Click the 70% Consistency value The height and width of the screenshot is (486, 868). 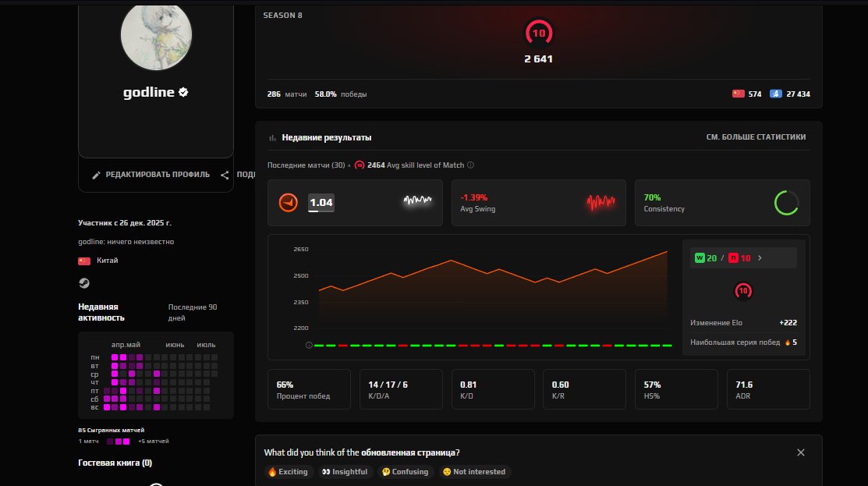pyautogui.click(x=652, y=197)
